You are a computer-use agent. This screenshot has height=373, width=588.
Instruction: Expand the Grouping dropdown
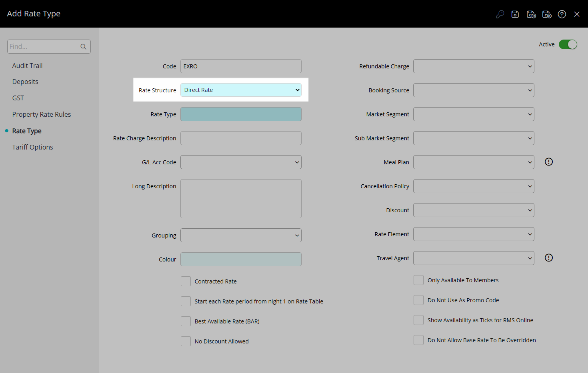coord(241,235)
